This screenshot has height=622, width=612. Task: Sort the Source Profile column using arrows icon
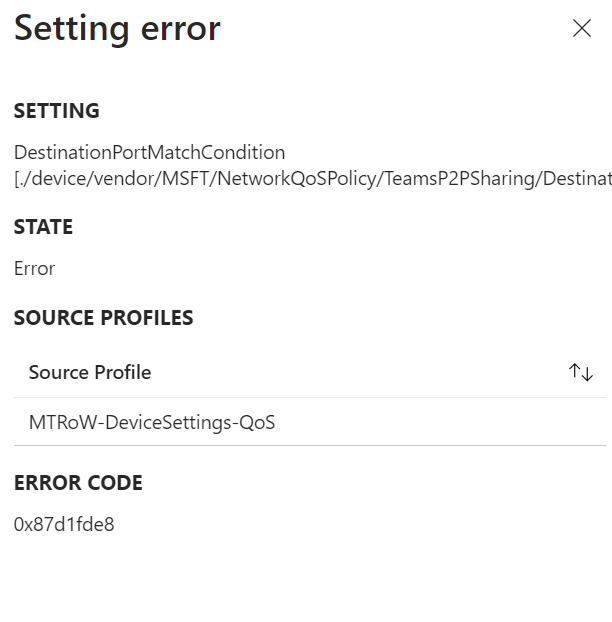pyautogui.click(x=581, y=373)
